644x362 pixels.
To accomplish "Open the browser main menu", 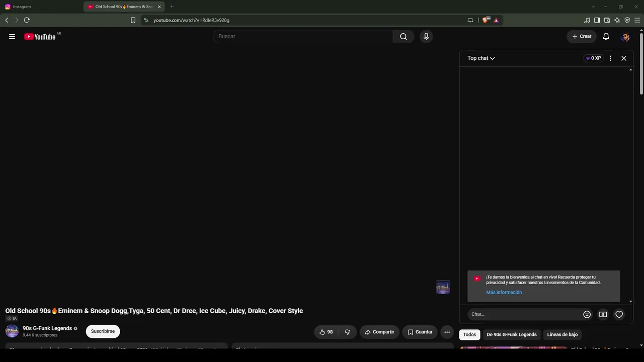I will click(637, 20).
